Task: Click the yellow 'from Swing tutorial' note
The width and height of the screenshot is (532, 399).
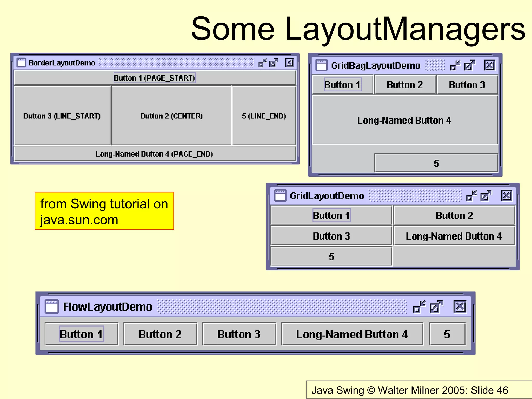Action: tap(104, 211)
